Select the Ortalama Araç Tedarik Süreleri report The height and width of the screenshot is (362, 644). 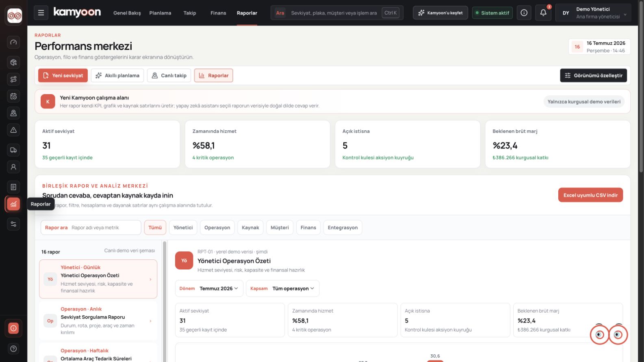click(x=98, y=353)
